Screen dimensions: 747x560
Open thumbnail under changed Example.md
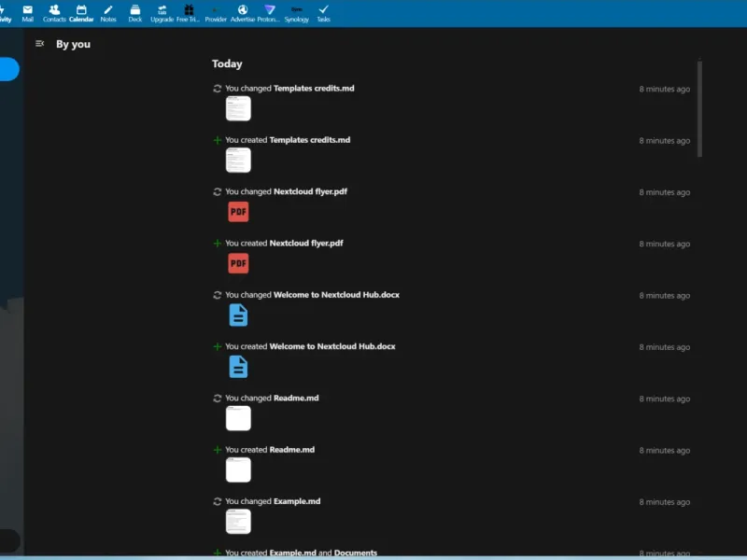pos(238,522)
